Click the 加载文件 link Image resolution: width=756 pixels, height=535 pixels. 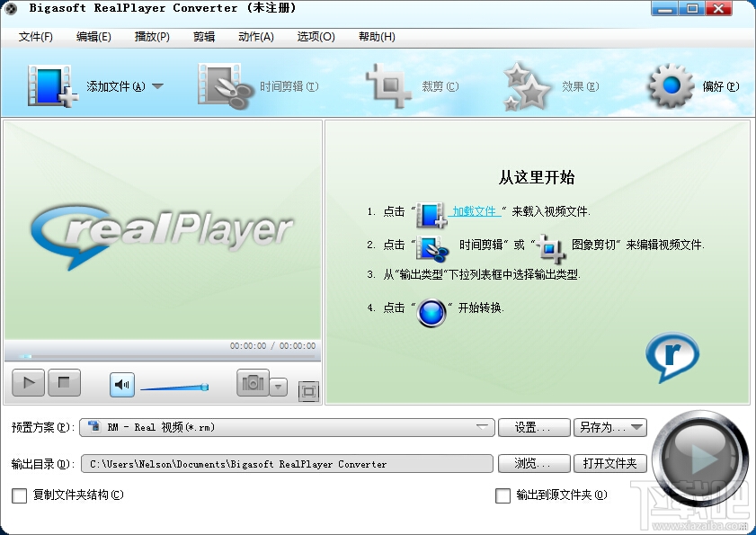[475, 211]
